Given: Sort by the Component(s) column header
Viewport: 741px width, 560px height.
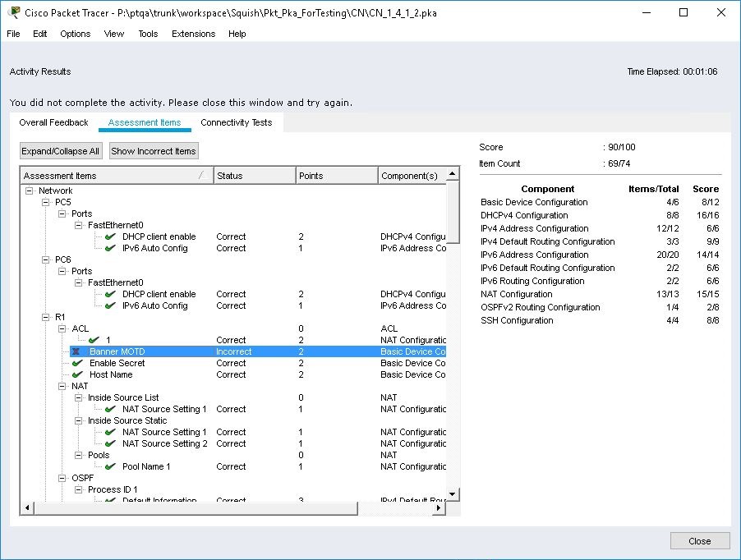Looking at the screenshot, I should pos(412,176).
